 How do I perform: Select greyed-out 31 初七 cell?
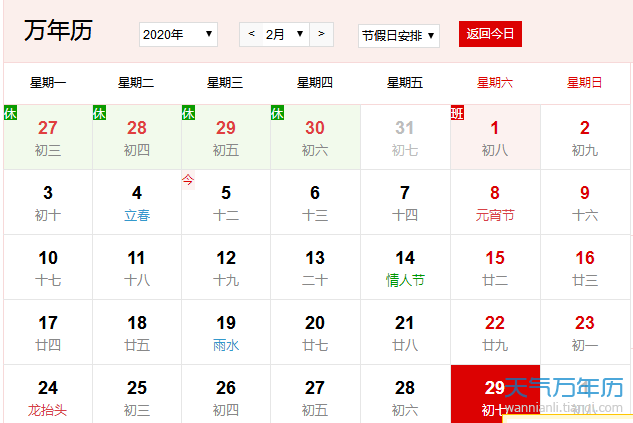click(405, 137)
